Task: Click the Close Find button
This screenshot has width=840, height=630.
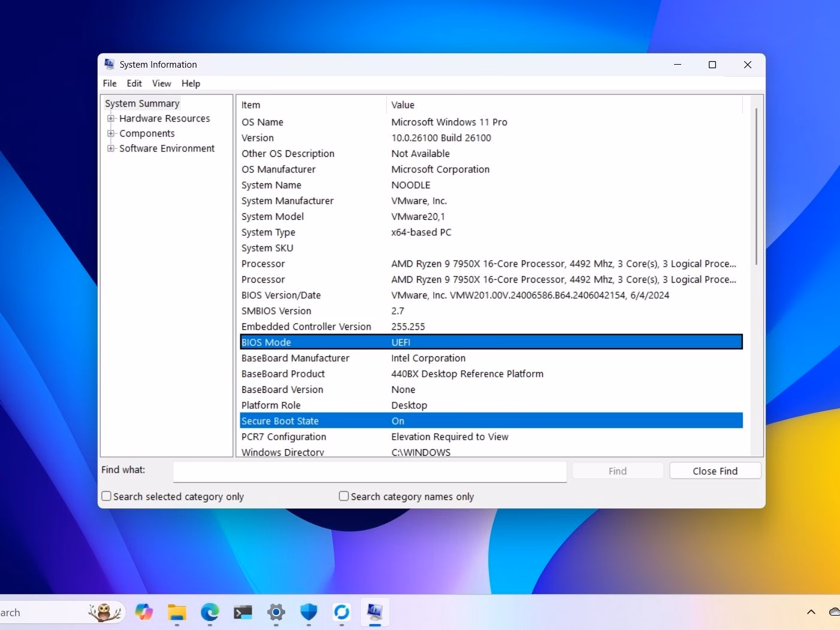Action: (x=715, y=471)
